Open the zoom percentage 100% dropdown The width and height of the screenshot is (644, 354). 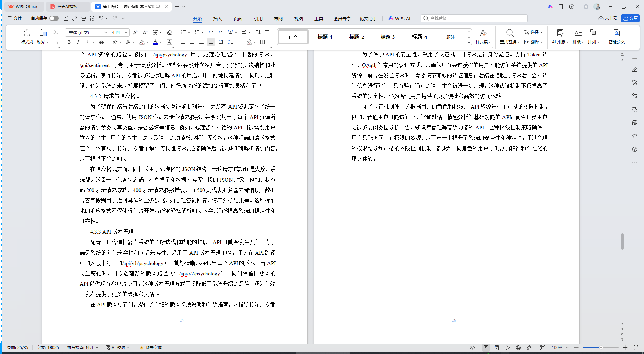click(560, 348)
